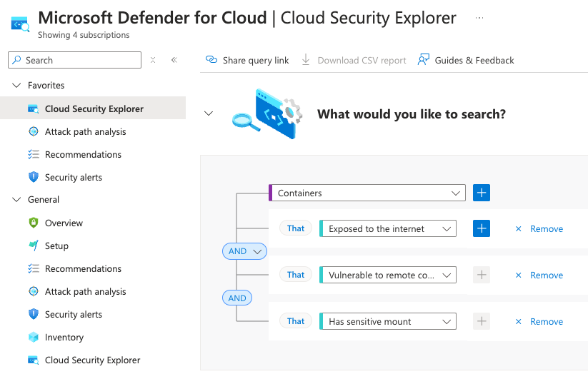The image size is (588, 374).
Task: Open Security alerts under Favorites
Action: point(74,177)
